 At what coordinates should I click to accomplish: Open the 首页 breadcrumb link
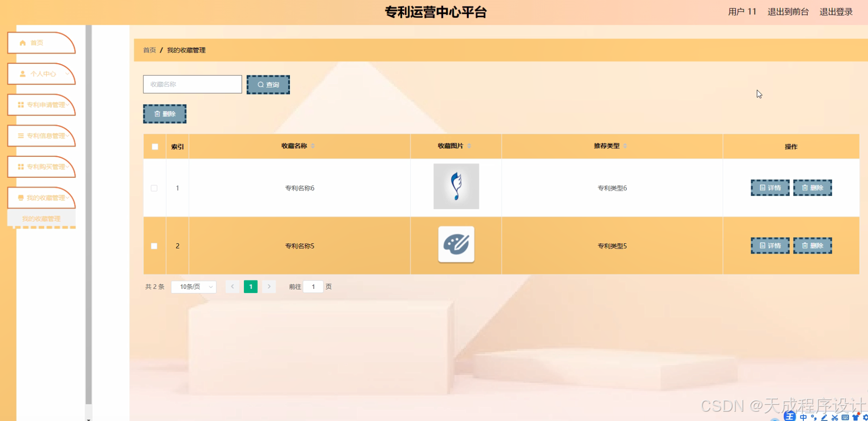(x=149, y=50)
